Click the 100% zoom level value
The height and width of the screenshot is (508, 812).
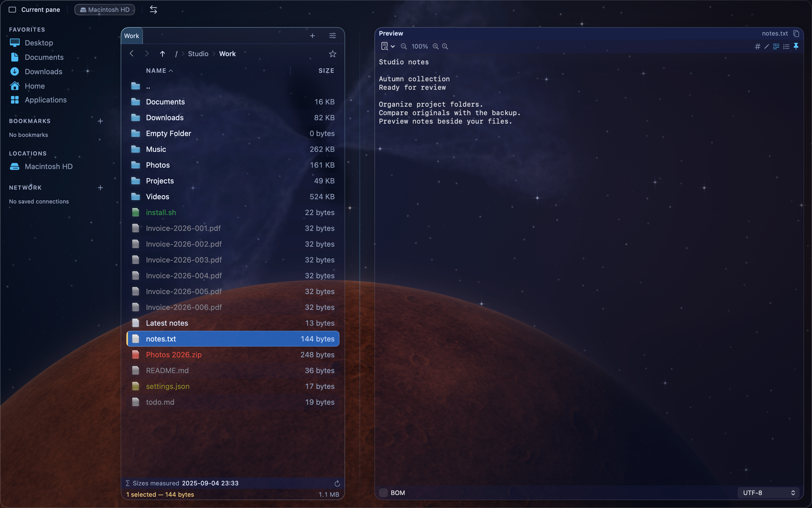tap(420, 46)
